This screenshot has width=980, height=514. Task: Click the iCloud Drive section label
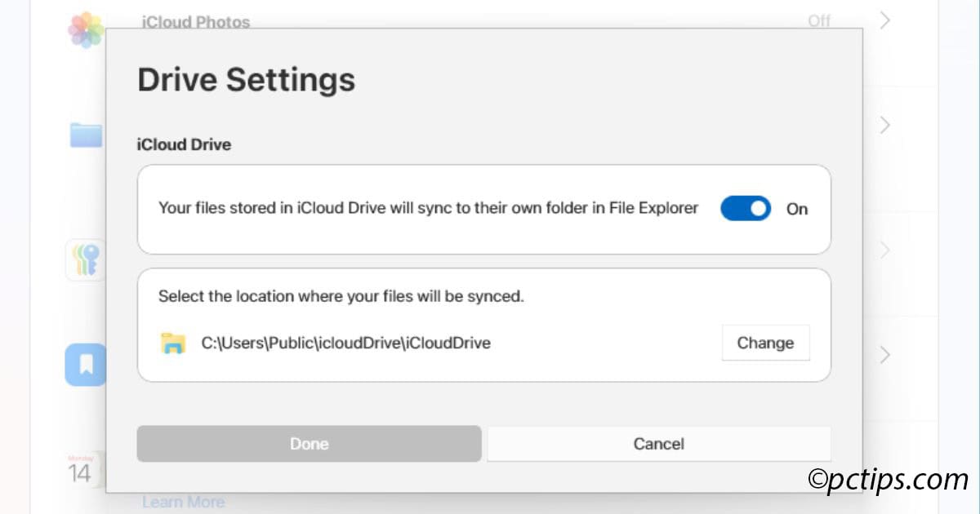point(184,144)
